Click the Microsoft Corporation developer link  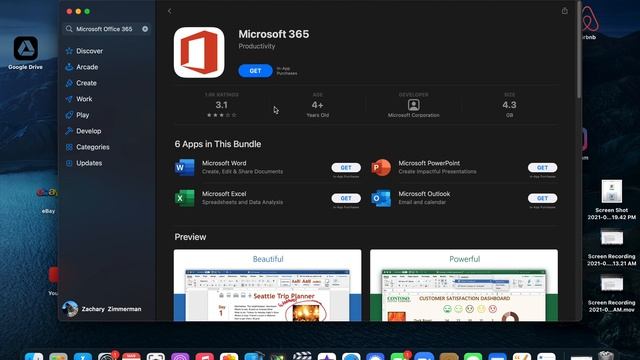413,116
